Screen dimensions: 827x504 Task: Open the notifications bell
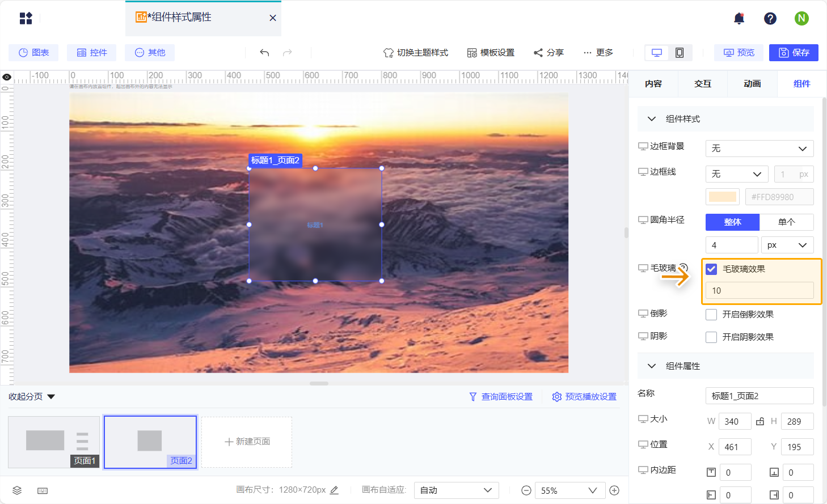739,18
